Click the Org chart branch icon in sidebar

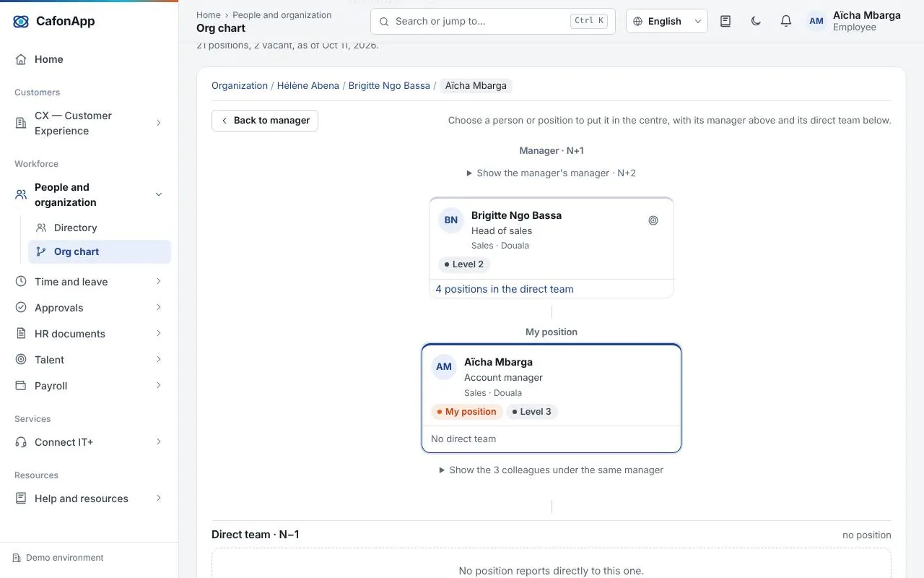click(41, 251)
